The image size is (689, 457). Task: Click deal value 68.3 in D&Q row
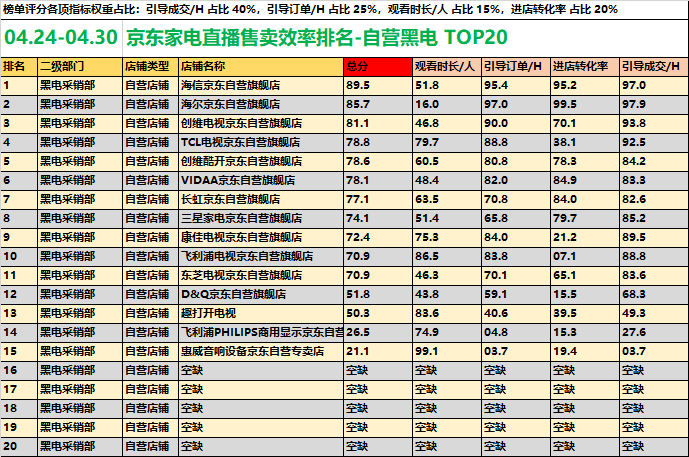[654, 294]
